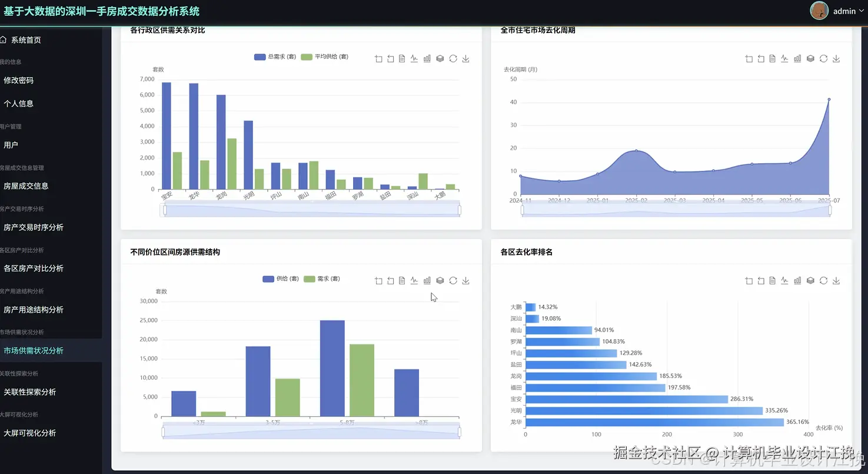Save 各行政区供需关系对比 chart as image
Screen dimensions: 868x474
(465, 59)
